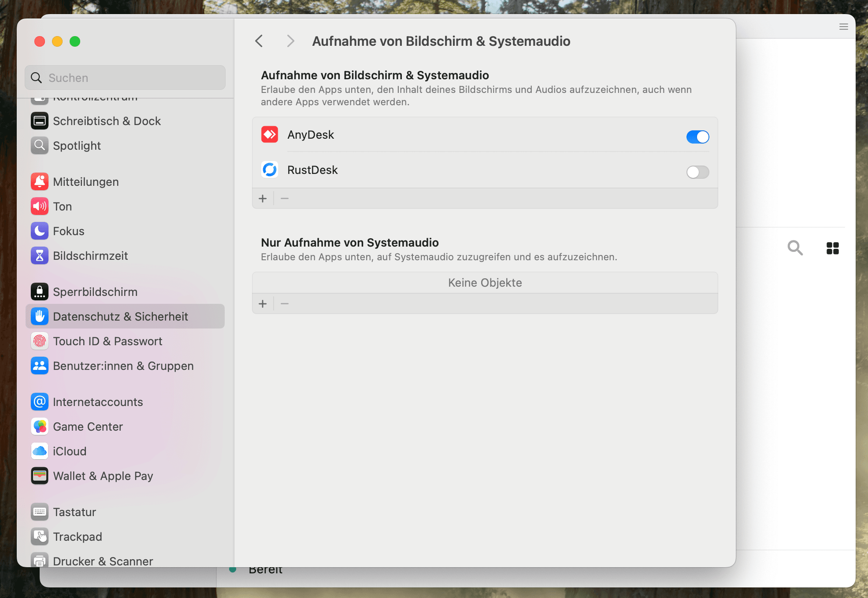Open Schreibtisch & Dock settings
The height and width of the screenshot is (598, 868).
(125, 121)
